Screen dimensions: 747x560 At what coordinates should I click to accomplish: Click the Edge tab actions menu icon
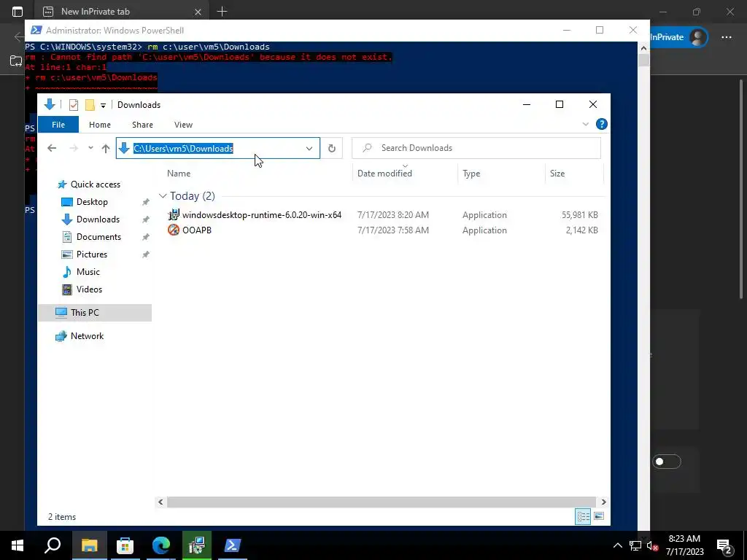pyautogui.click(x=18, y=12)
